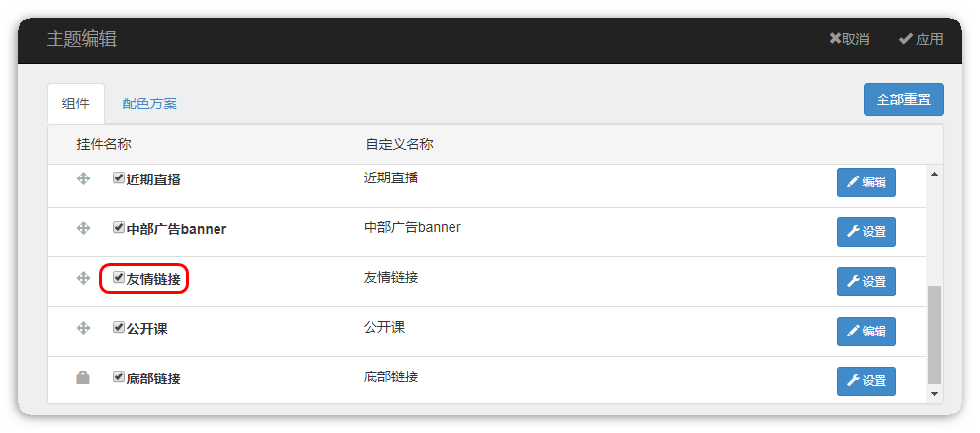
Task: Click drag handle icon for 友情链接 row
Action: [83, 278]
